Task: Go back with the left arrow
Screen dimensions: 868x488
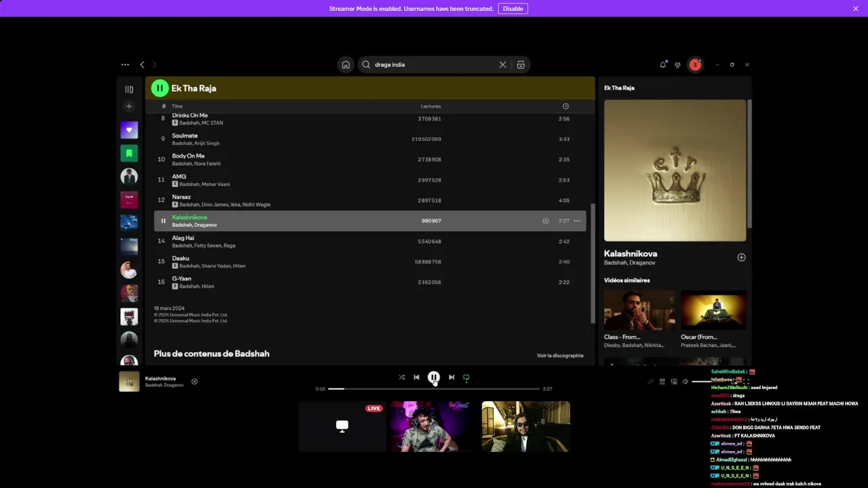Action: (x=142, y=64)
